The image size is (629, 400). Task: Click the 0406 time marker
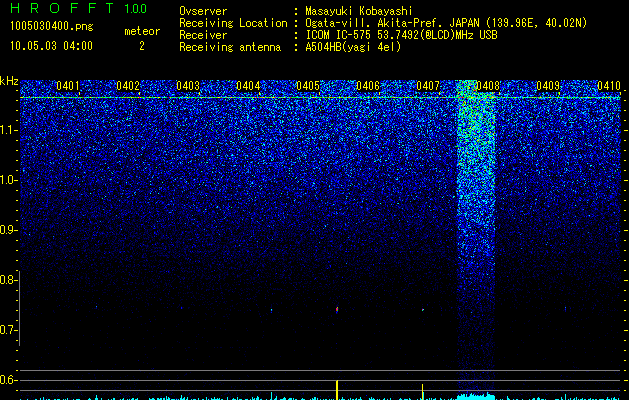[x=368, y=86]
